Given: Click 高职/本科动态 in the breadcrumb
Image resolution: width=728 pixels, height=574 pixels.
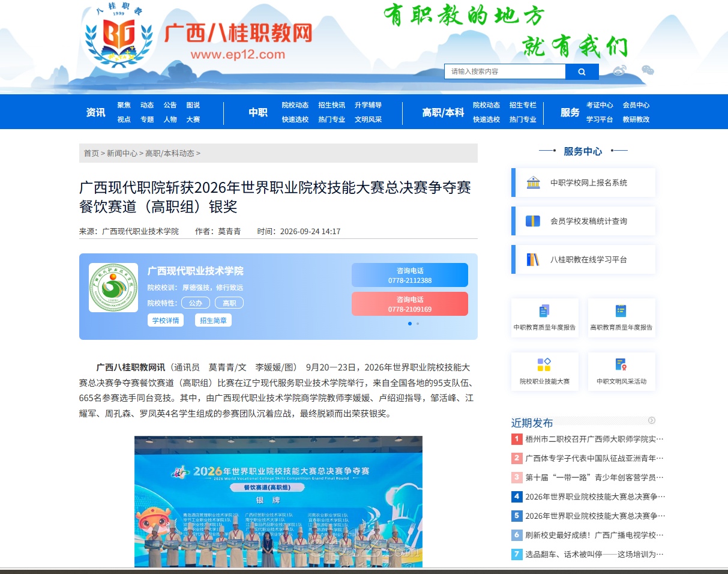Looking at the screenshot, I should click(x=170, y=153).
